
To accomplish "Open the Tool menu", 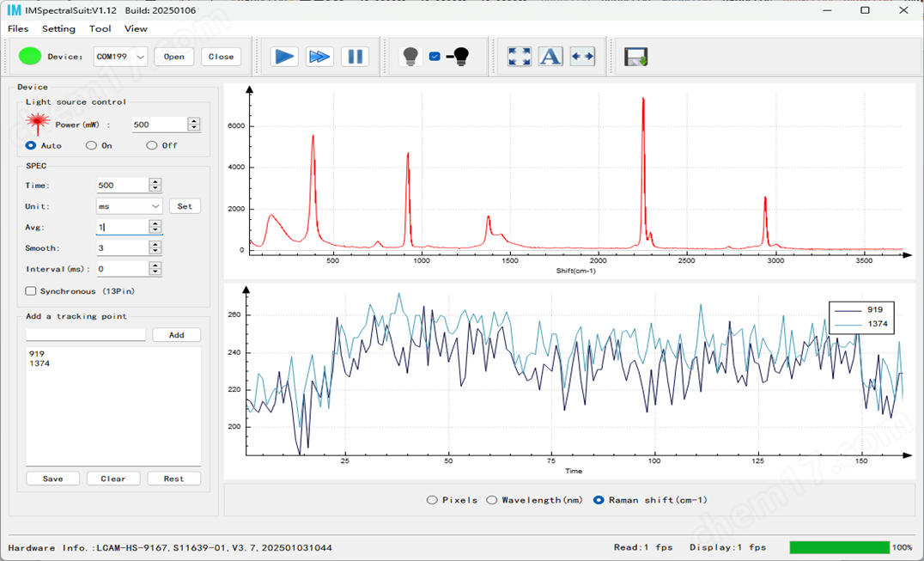I will [100, 28].
